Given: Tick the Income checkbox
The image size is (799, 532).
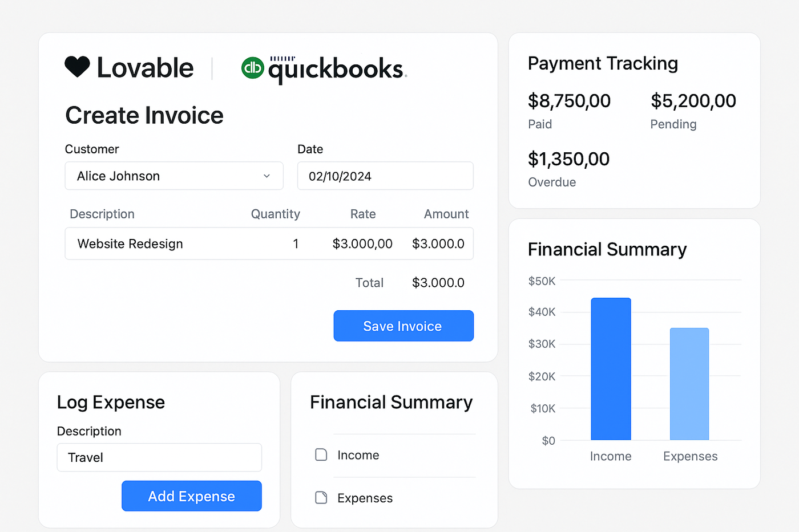Looking at the screenshot, I should click(x=321, y=454).
